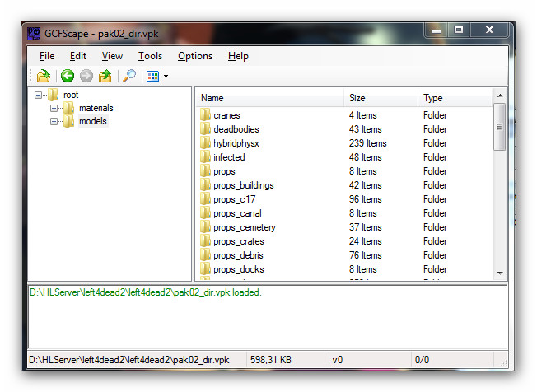Open the Tools menu
Screen dimensions: 537x392
tap(150, 56)
